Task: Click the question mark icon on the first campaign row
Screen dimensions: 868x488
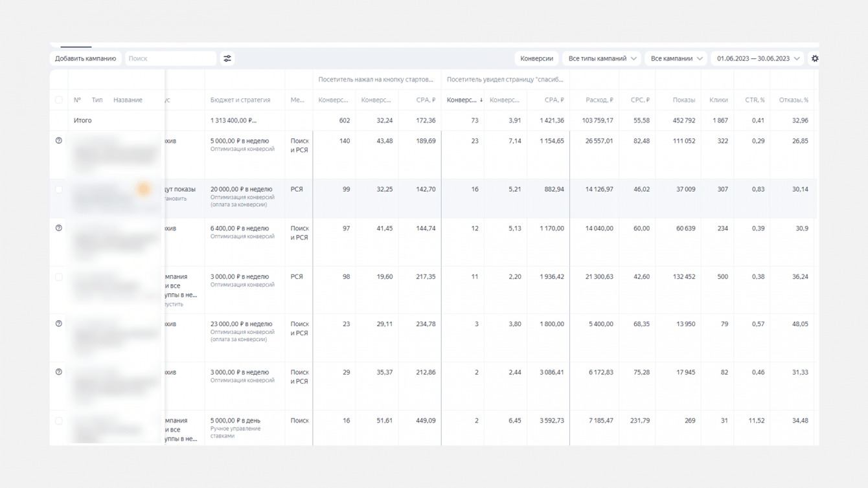Action: point(59,141)
